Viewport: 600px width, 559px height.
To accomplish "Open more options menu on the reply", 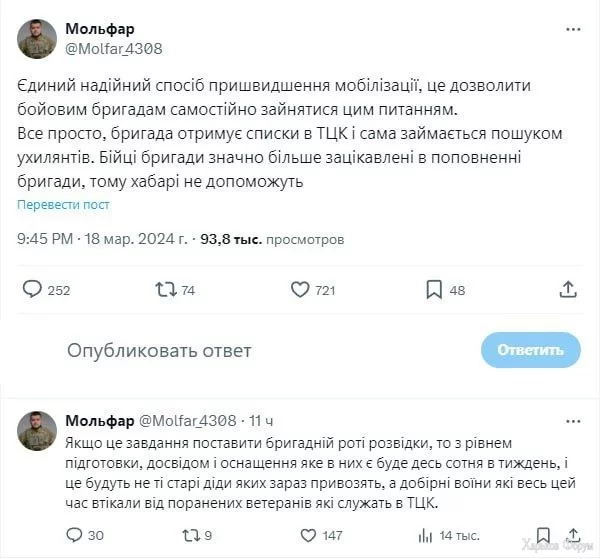I will pyautogui.click(x=570, y=420).
